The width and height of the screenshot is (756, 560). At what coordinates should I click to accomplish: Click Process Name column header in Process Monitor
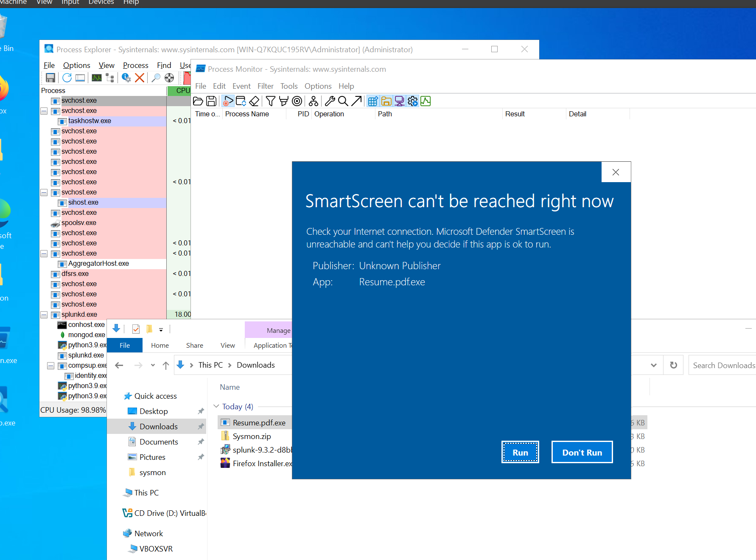tap(254, 114)
